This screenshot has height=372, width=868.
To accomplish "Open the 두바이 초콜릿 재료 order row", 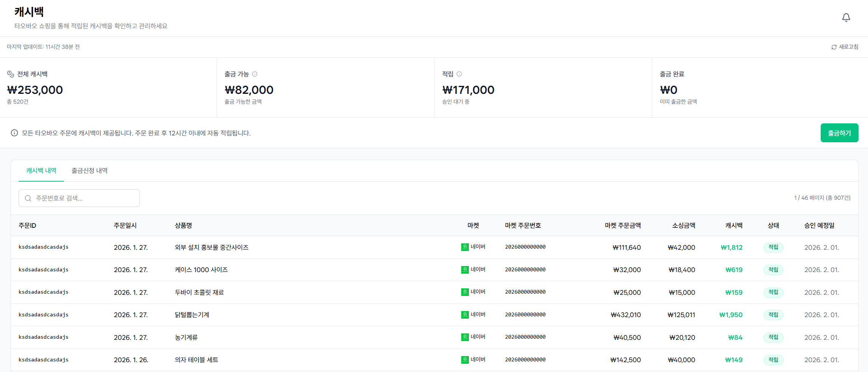I will [199, 293].
